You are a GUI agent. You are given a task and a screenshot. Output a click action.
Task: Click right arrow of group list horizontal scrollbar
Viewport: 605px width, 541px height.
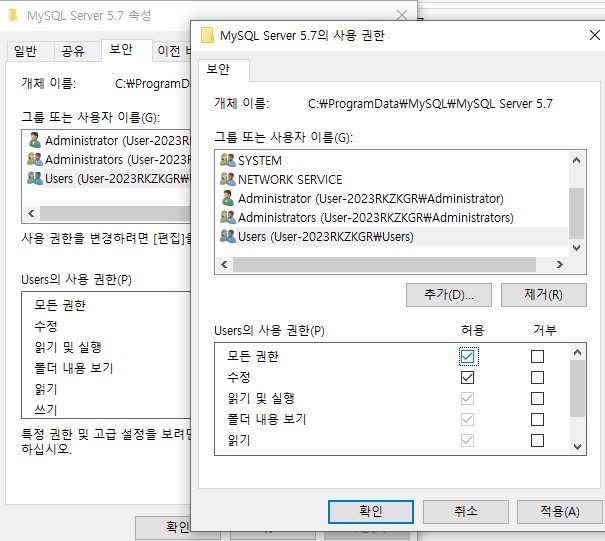[x=559, y=264]
